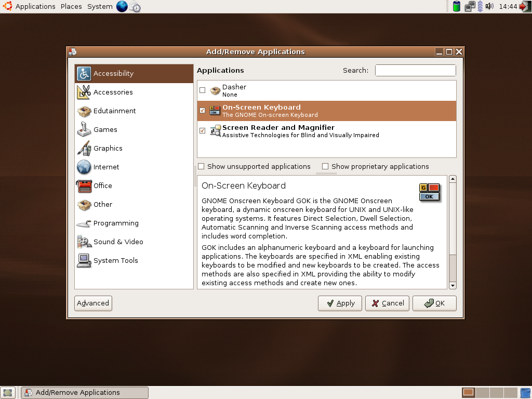Screen dimensions: 532x399
Task: Open the Graphics category icon
Action: (x=84, y=148)
